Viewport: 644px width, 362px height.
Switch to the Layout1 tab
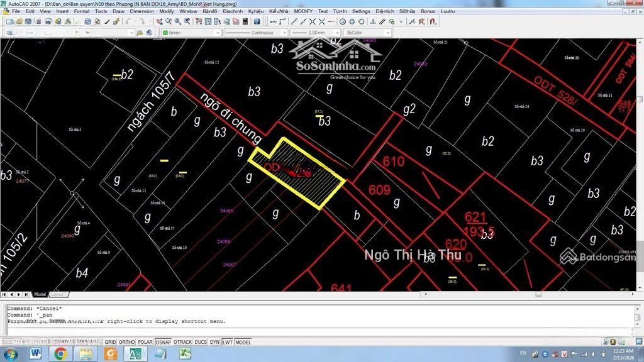58,294
